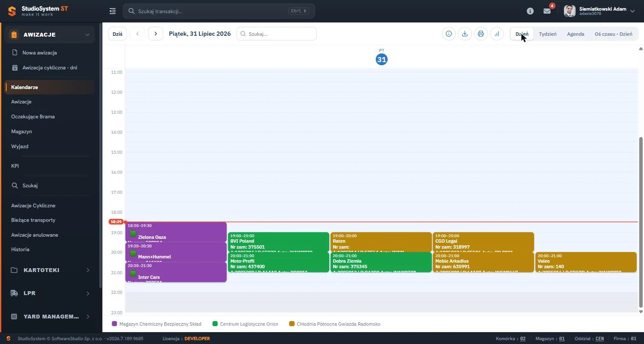Go to the previous day arrow
The height and width of the screenshot is (344, 644).
click(x=137, y=34)
